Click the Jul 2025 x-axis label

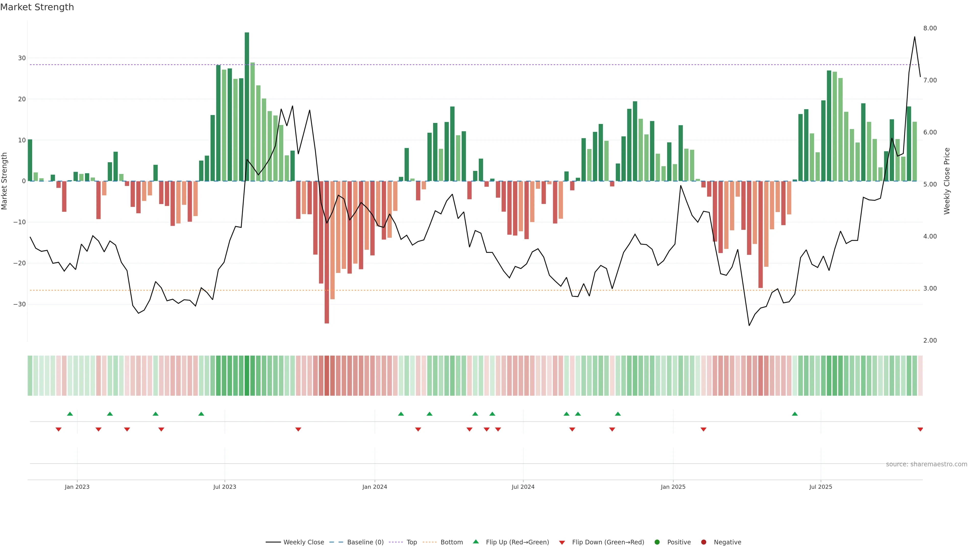820,487
